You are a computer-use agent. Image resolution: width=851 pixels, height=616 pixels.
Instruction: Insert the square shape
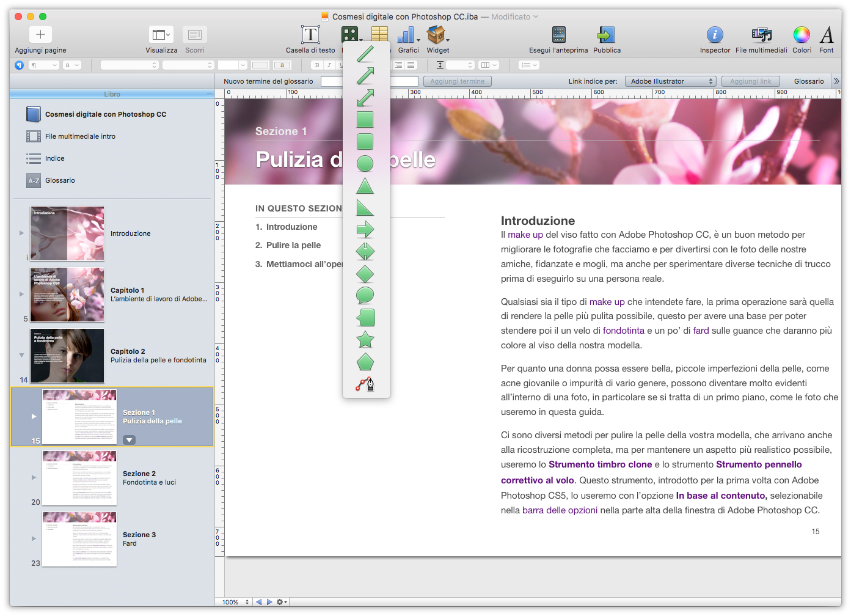coord(365,120)
